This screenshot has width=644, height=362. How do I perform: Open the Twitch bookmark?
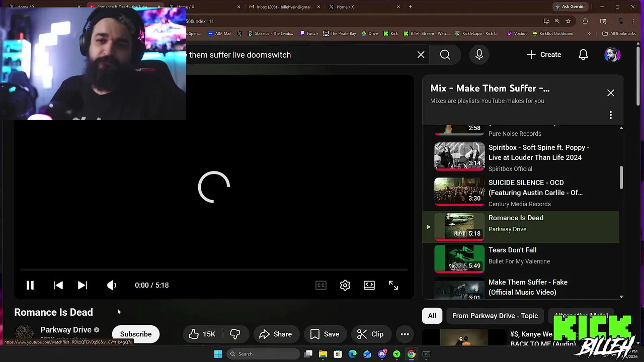[308, 34]
